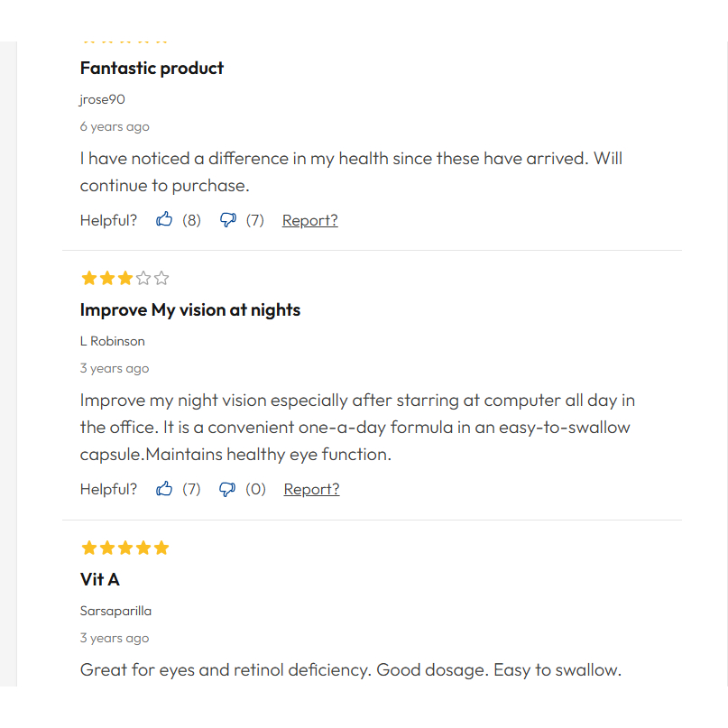Image resolution: width=728 pixels, height=728 pixels.
Task: Click reviewer name L Robinson
Action: pyautogui.click(x=112, y=341)
